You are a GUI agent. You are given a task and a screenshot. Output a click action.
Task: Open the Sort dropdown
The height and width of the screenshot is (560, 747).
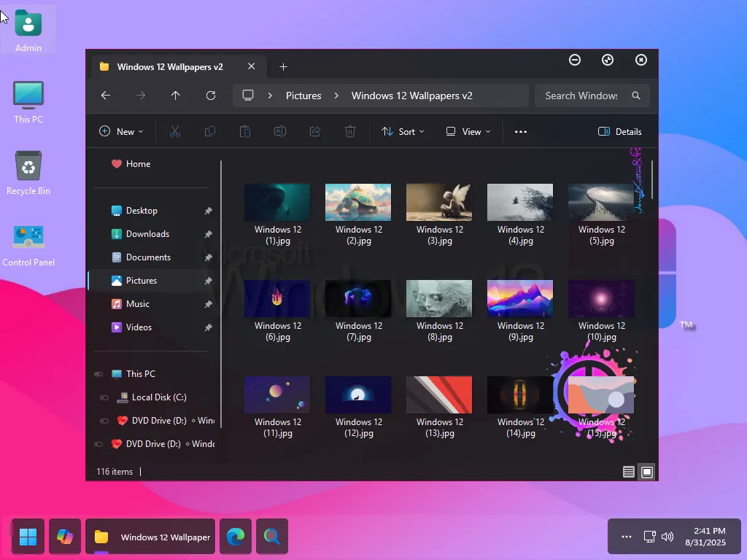(403, 131)
